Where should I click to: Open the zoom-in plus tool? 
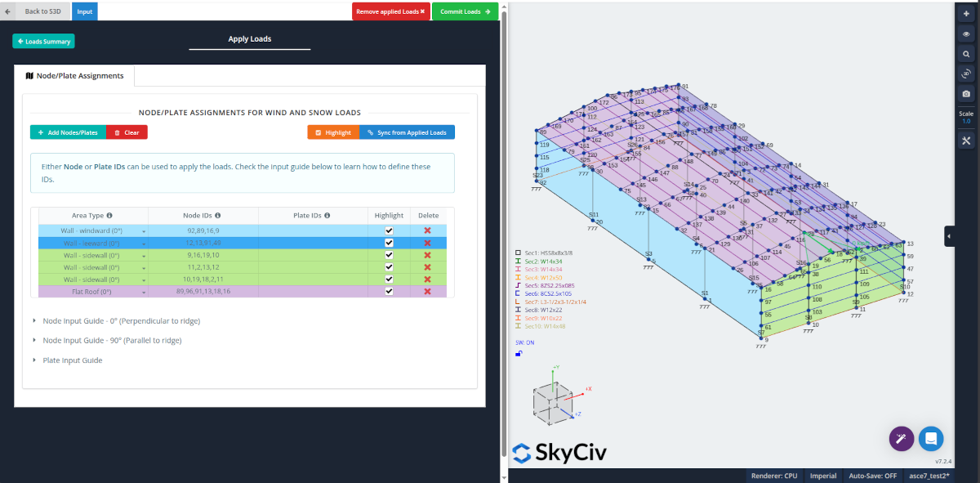coord(966,14)
